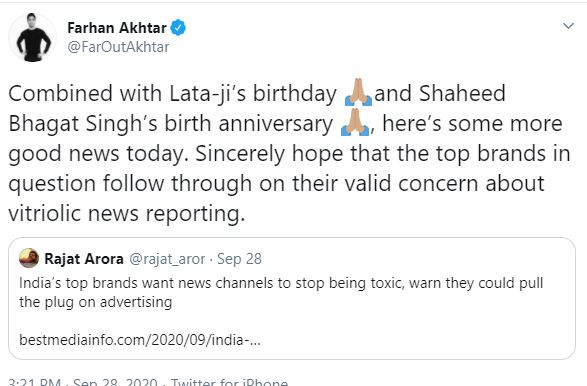
Task: Click folded hands emoji after 'birthday'
Action: coord(358,92)
